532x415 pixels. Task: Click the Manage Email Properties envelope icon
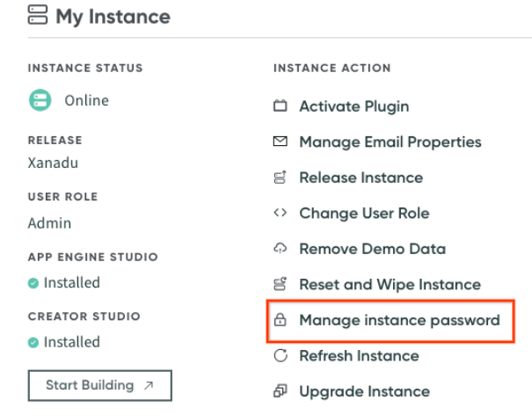[281, 142]
